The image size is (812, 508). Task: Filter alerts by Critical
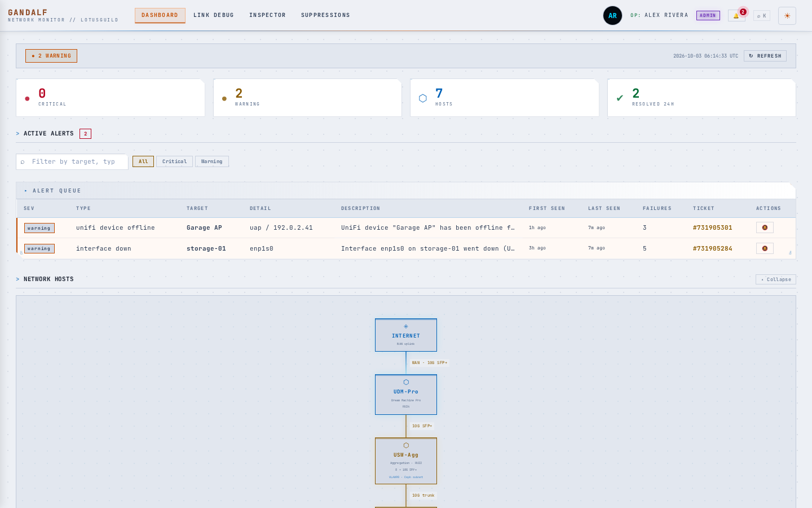point(174,161)
